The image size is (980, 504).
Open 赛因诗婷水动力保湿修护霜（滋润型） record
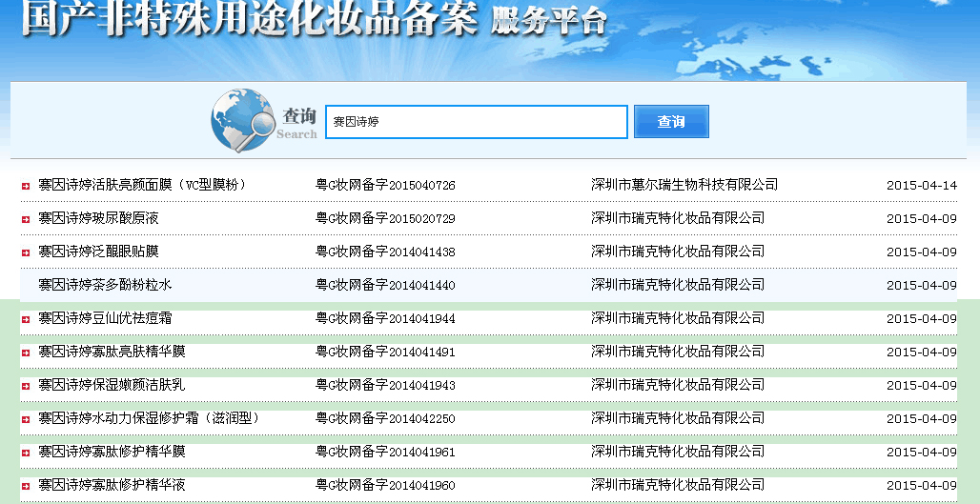point(150,418)
